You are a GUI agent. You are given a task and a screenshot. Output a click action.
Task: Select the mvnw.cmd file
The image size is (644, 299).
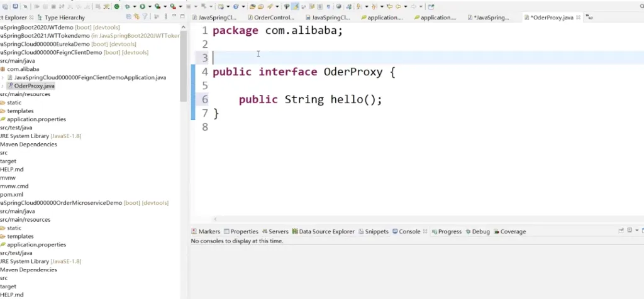click(x=14, y=186)
